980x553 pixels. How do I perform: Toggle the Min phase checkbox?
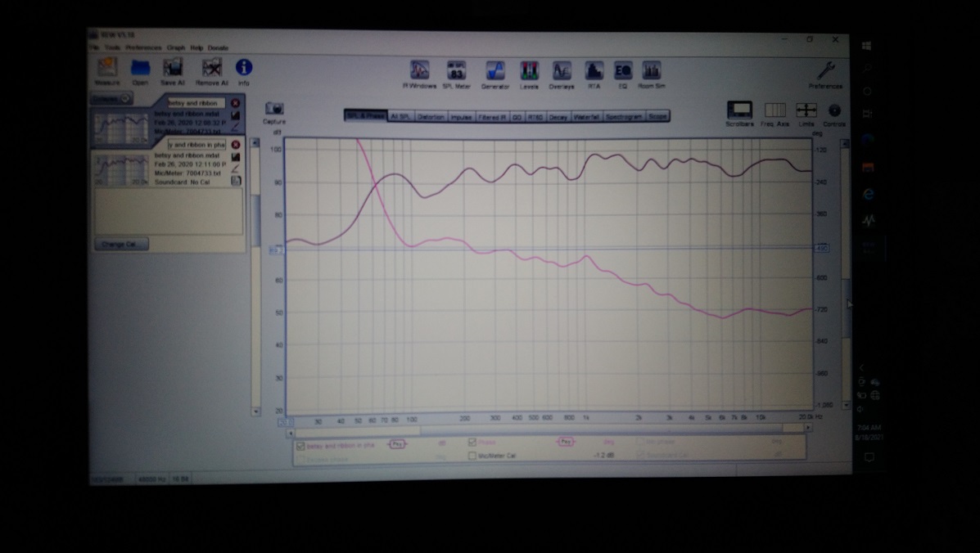point(640,441)
